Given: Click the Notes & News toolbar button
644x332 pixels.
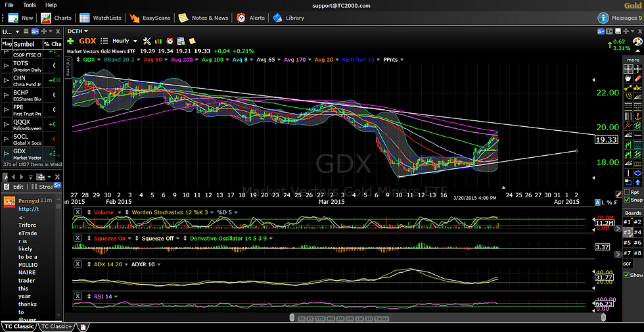Looking at the screenshot, I should (203, 18).
